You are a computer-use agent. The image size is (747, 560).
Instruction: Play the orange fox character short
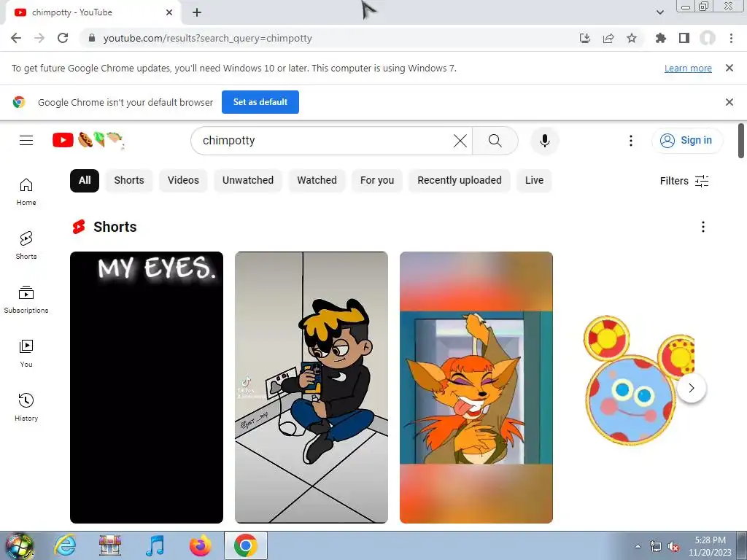pos(476,387)
